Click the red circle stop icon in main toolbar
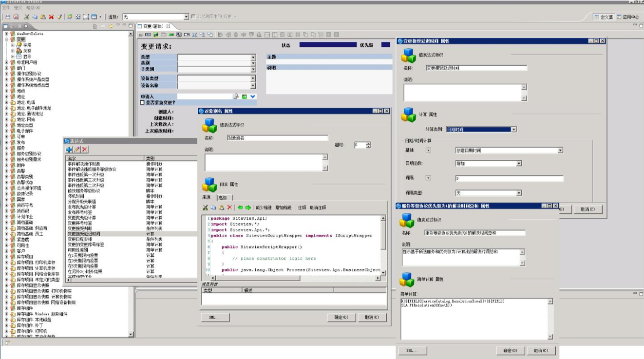This screenshot has height=359, width=644. [16, 17]
